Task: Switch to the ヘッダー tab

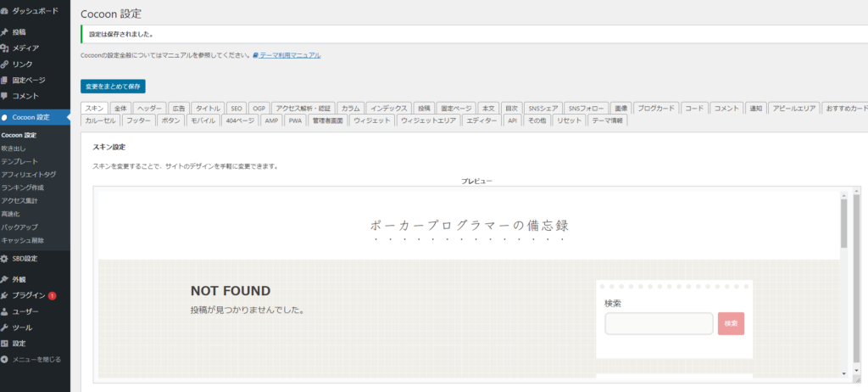Action: 149,108
